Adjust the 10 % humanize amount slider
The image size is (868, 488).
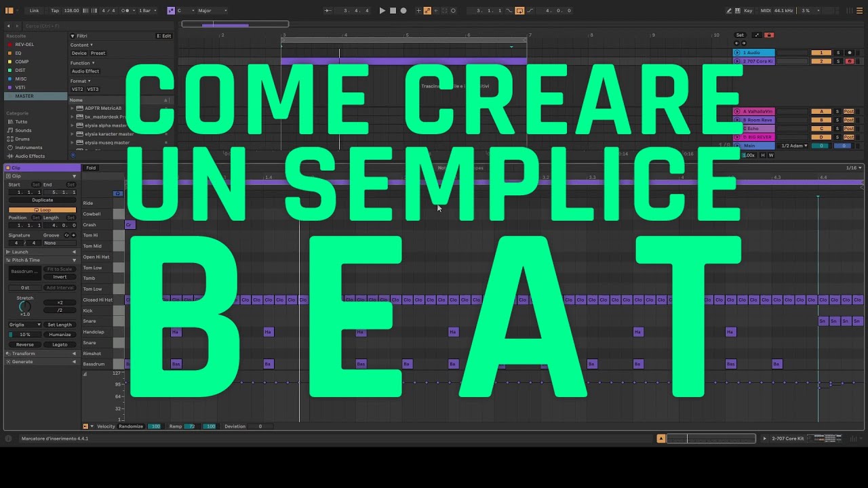tap(24, 334)
